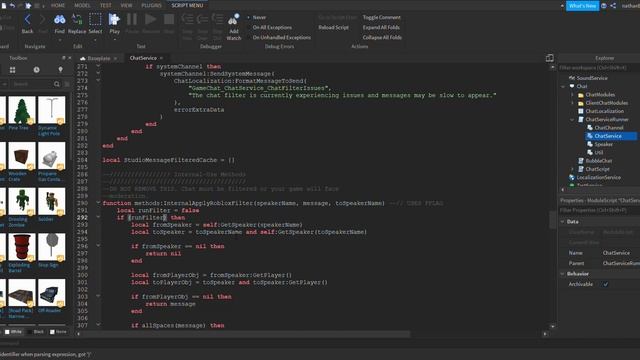Click the Toolbox search magnifier icon
This screenshot has width=640, height=360.
click(57, 84)
